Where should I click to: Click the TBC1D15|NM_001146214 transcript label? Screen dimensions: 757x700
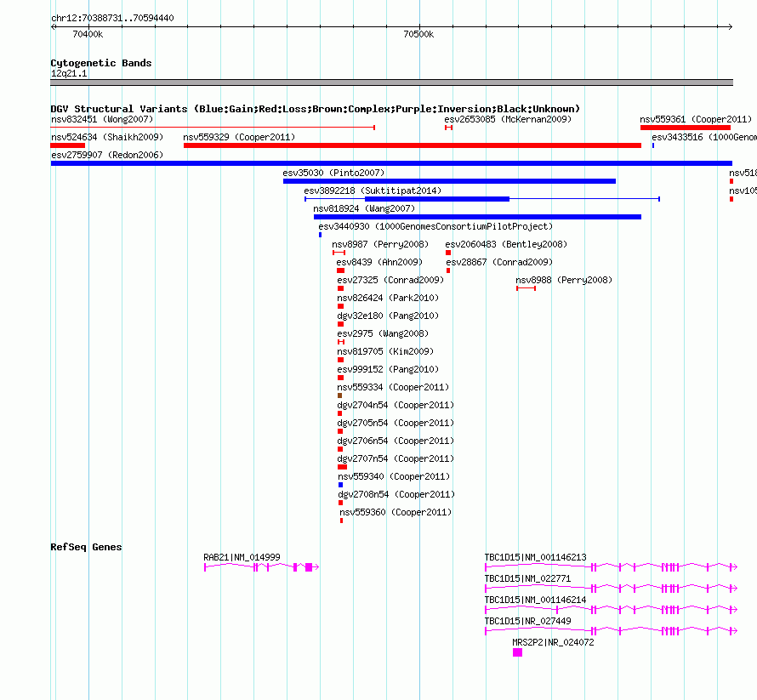(x=535, y=600)
